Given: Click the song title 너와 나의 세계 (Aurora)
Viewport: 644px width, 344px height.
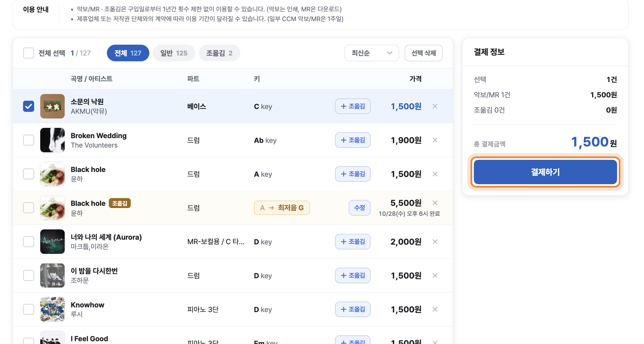Looking at the screenshot, I should click(x=106, y=237).
